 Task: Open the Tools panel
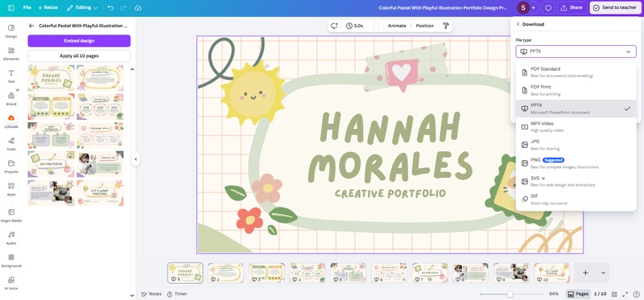point(11,144)
